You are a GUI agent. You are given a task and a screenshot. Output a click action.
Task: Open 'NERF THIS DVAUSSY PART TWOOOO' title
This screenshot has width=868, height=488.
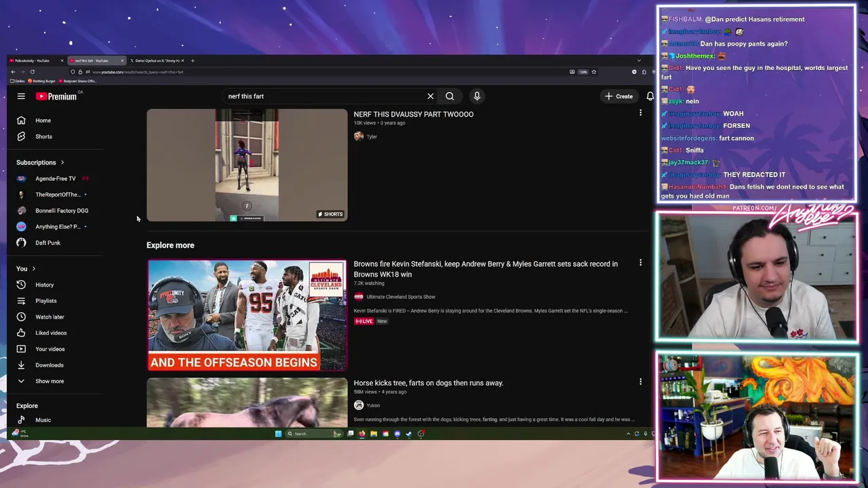click(414, 115)
